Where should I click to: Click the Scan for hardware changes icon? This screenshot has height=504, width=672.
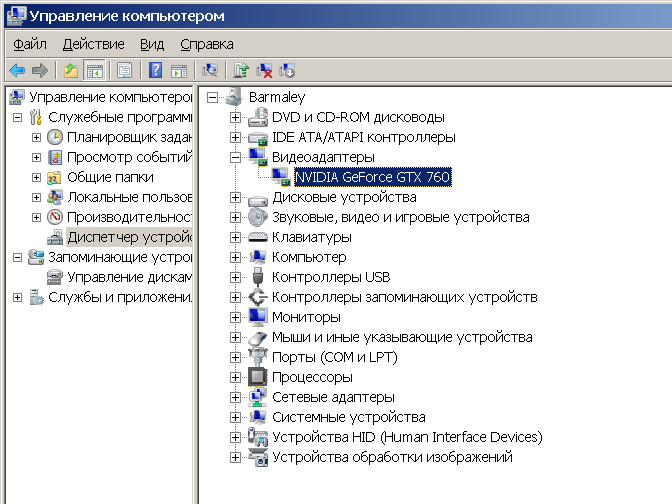coord(210,70)
